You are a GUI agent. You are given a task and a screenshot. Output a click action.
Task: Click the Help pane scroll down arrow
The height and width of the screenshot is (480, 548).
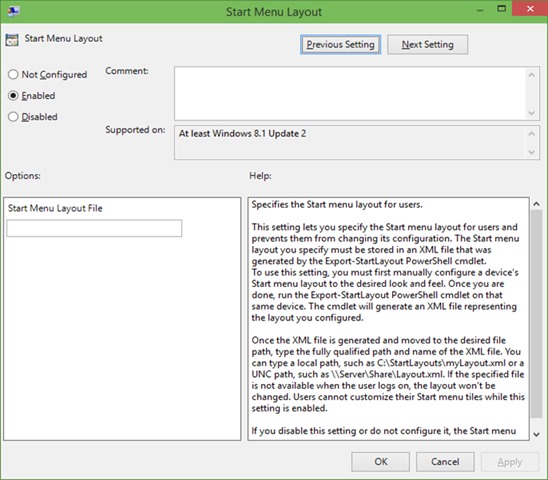click(x=536, y=435)
